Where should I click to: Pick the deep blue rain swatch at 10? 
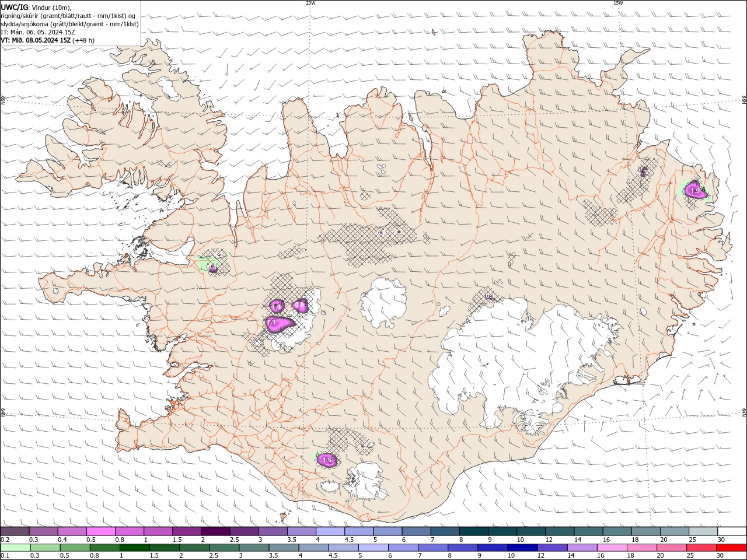click(x=523, y=548)
